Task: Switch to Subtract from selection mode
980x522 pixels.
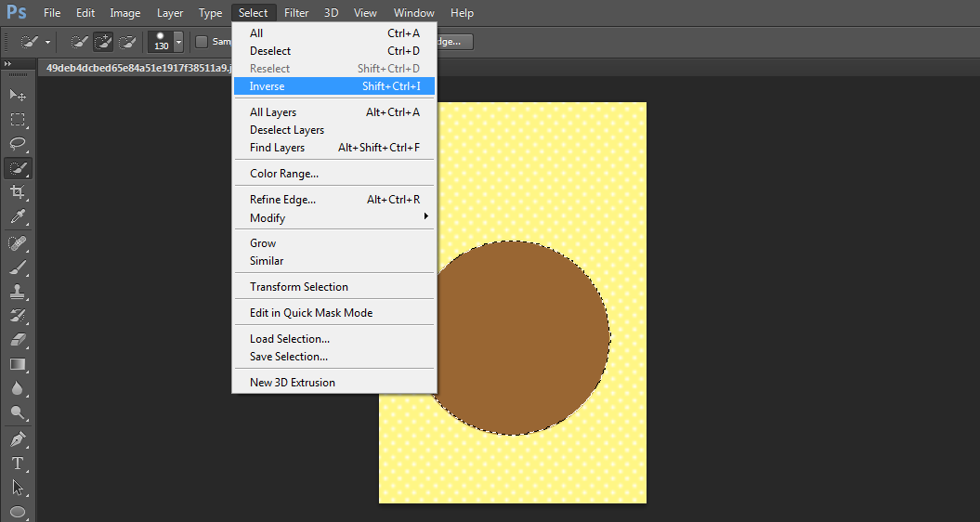Action: [127, 42]
